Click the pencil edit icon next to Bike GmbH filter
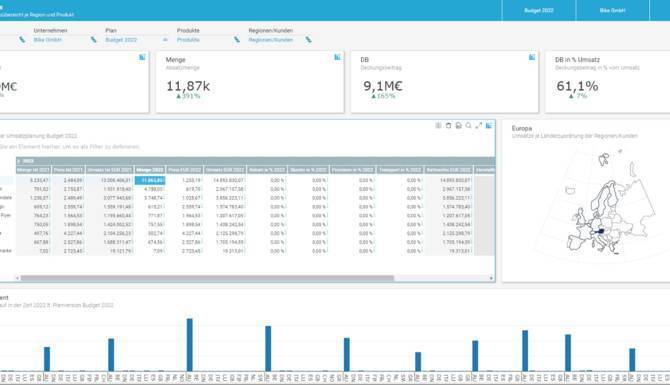670x385 pixels. (94, 40)
